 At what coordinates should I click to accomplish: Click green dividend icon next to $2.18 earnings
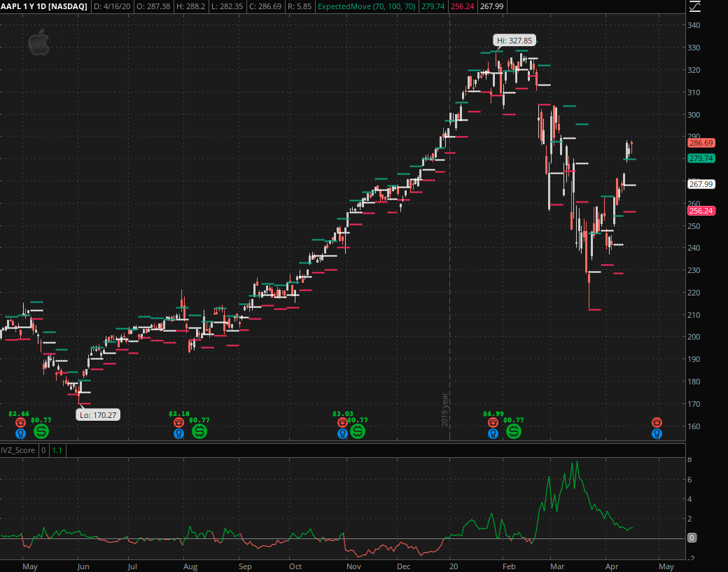coord(199,432)
